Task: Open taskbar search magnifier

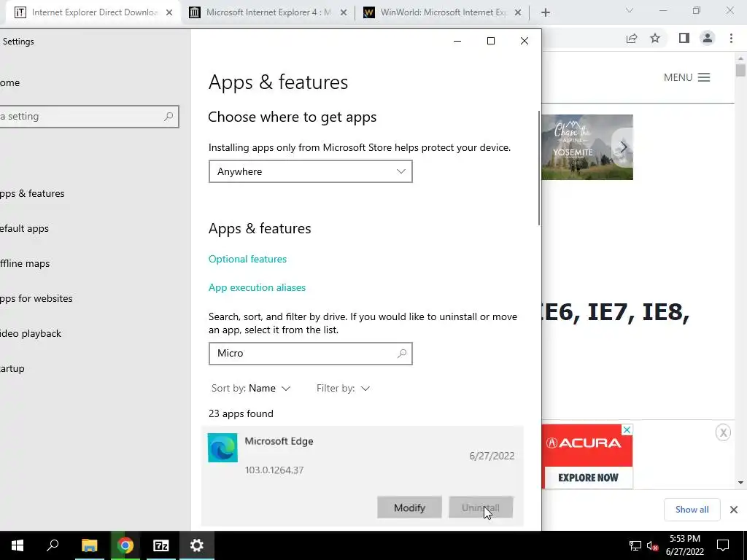Action: click(x=53, y=545)
